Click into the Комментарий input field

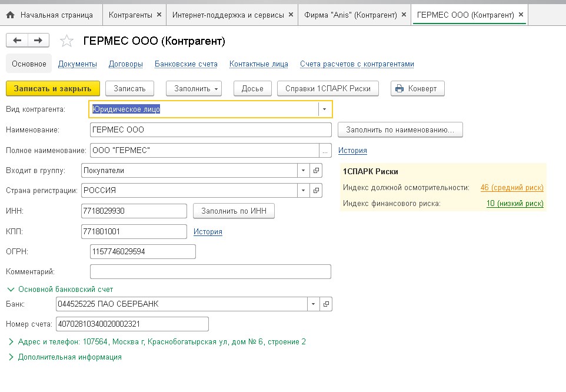(x=210, y=271)
